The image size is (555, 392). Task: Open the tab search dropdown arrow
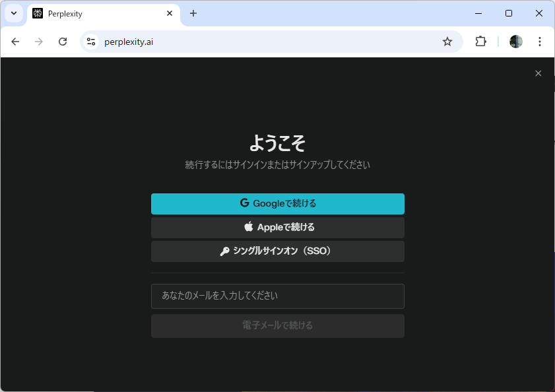14,13
